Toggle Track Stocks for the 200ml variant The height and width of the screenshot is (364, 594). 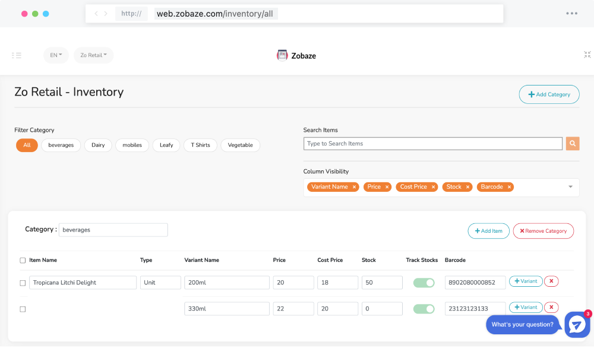point(424,283)
